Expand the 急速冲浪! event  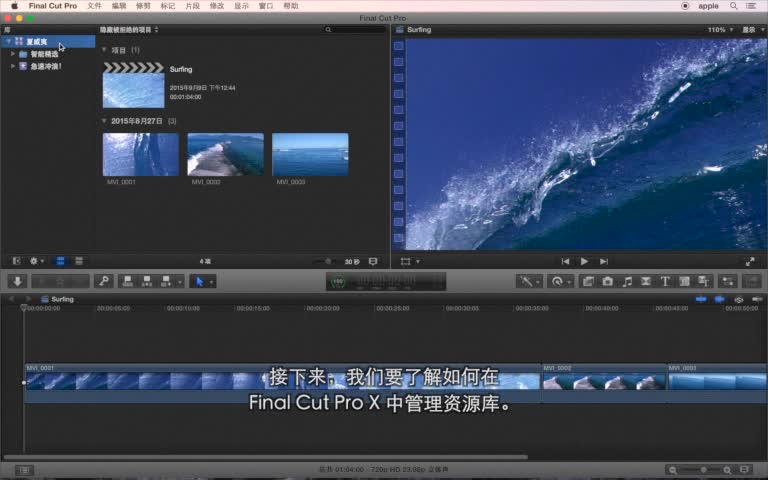coord(13,66)
